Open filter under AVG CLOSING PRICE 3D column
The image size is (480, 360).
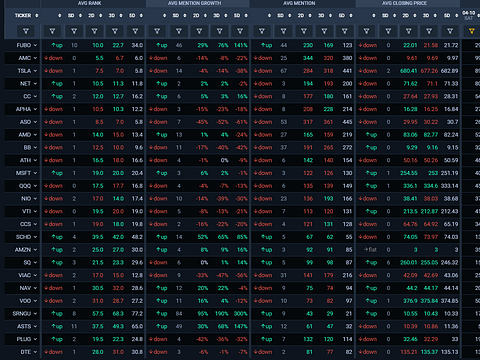pos(429,31)
